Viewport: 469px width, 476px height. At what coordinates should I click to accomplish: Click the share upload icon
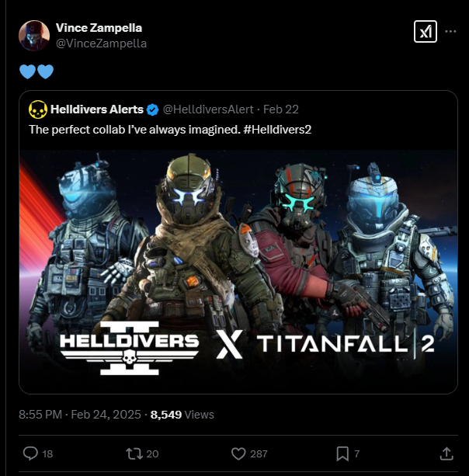pos(446,453)
